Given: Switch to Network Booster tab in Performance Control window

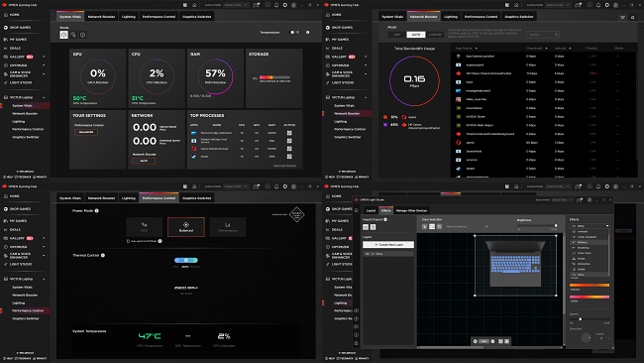Looking at the screenshot, I should tap(101, 198).
